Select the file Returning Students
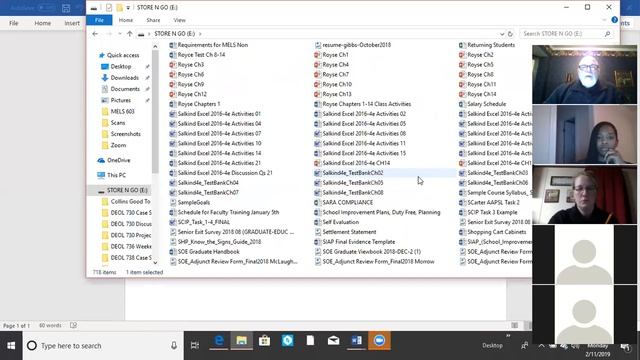This screenshot has height=360, width=640. pos(491,45)
